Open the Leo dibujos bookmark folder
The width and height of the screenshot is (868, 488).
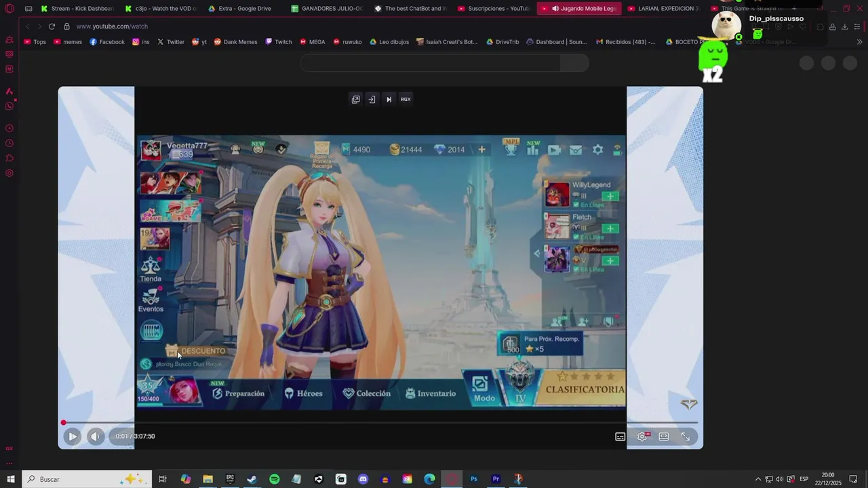(389, 42)
